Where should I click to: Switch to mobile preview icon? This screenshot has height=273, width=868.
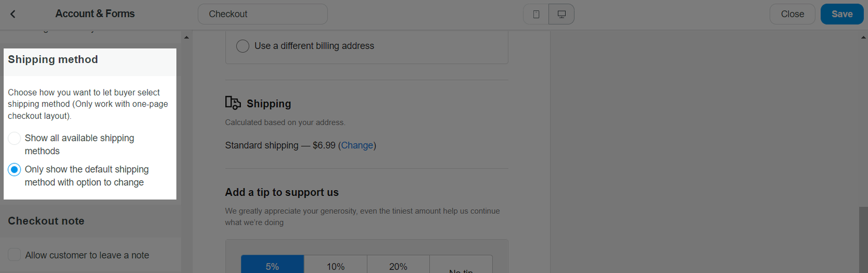click(x=536, y=14)
